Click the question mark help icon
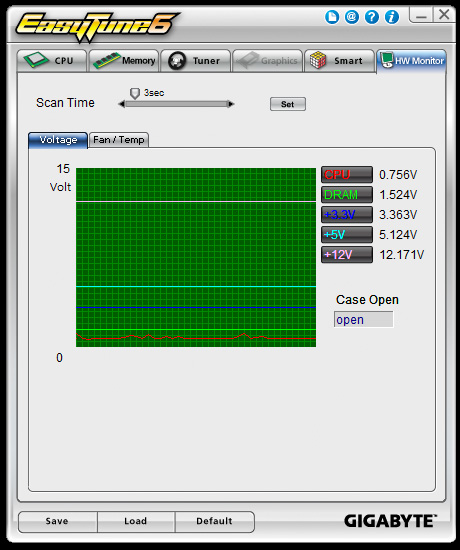Image resolution: width=460 pixels, height=550 pixels. pyautogui.click(x=372, y=16)
